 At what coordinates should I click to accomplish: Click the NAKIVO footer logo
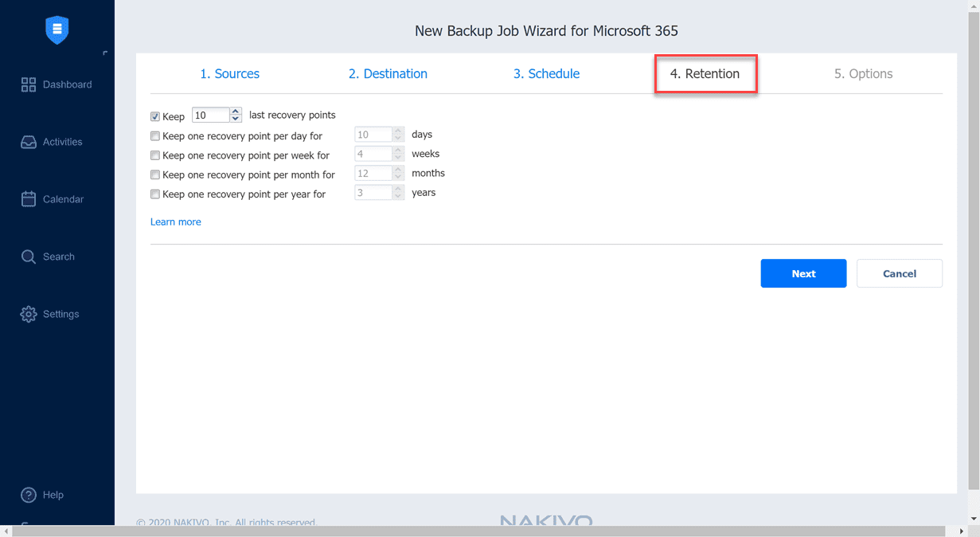(x=546, y=519)
